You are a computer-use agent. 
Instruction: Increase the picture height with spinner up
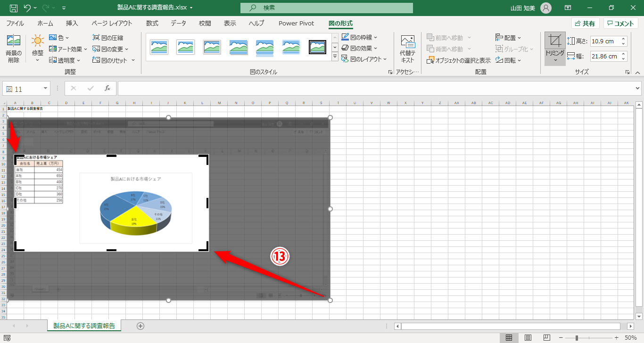click(x=624, y=39)
